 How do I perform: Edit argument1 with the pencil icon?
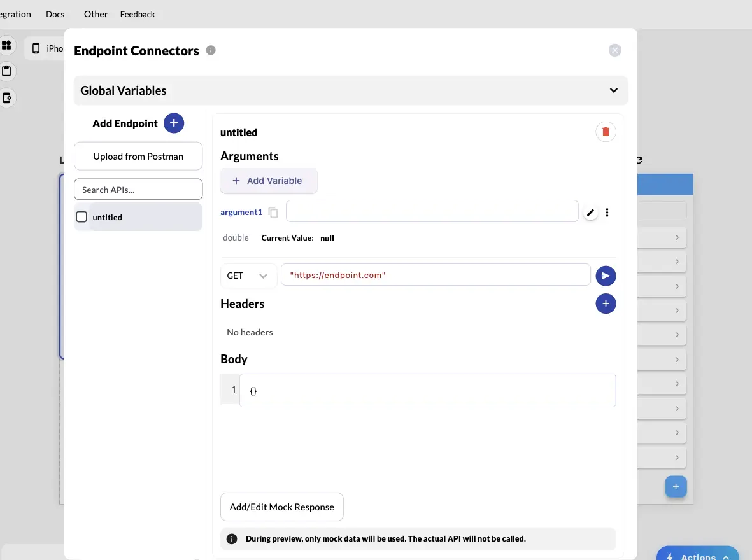pyautogui.click(x=590, y=213)
